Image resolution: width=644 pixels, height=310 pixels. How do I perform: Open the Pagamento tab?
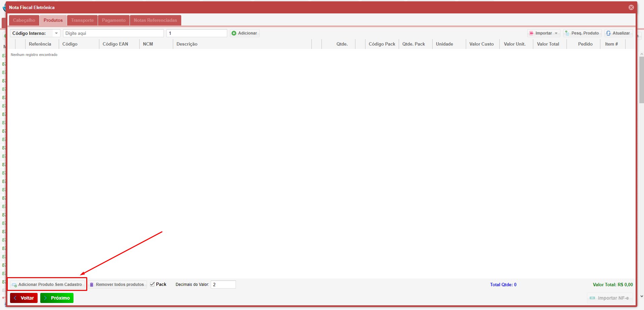point(114,20)
